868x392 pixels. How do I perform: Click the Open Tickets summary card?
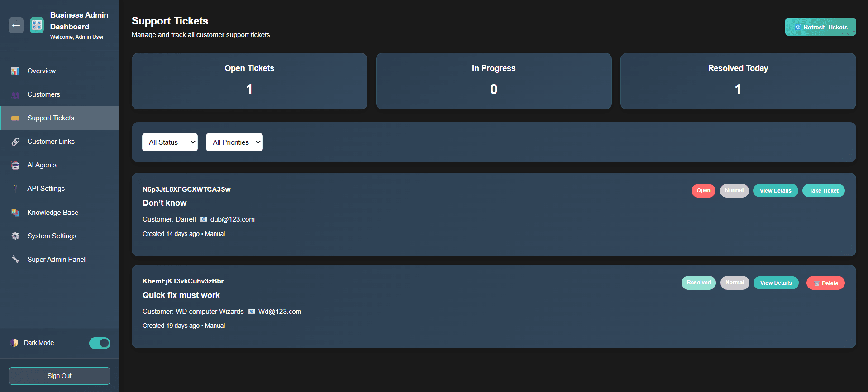click(x=249, y=81)
